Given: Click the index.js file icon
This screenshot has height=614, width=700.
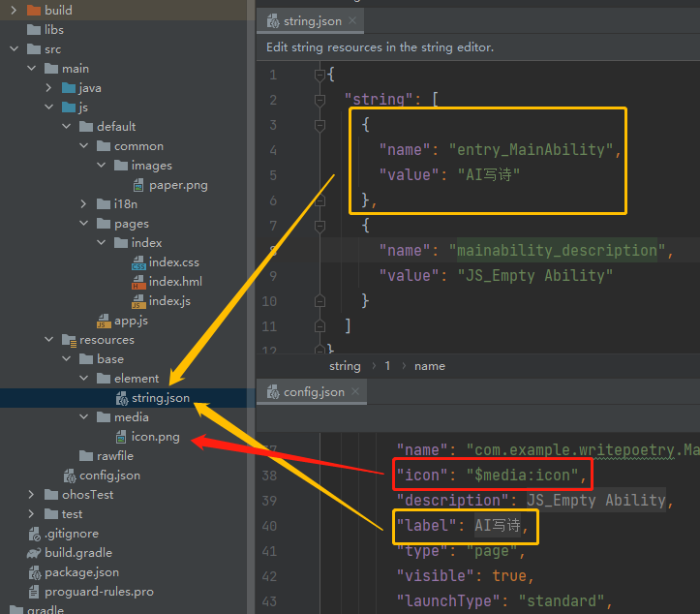Looking at the screenshot, I should [x=138, y=301].
